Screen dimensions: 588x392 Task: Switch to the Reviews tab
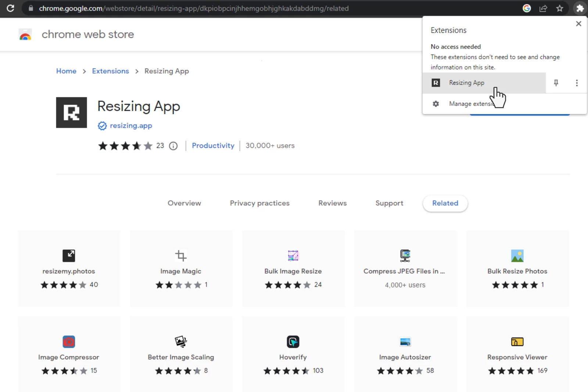[332, 203]
